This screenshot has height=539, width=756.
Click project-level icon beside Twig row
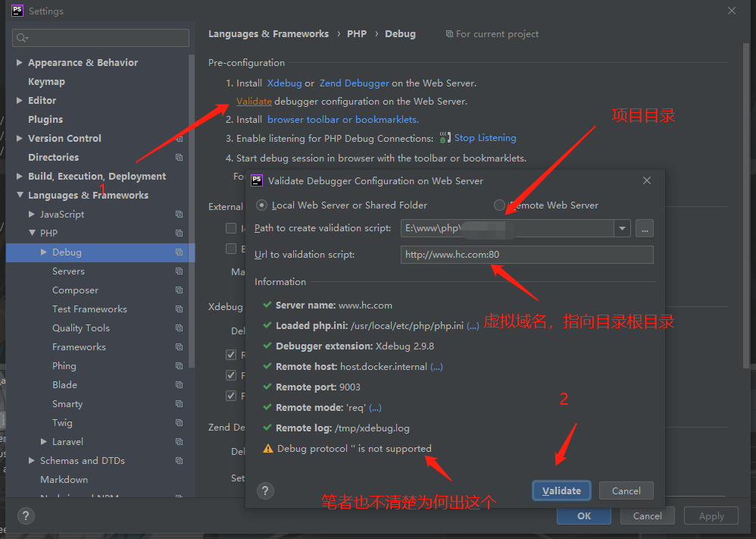pos(180,423)
